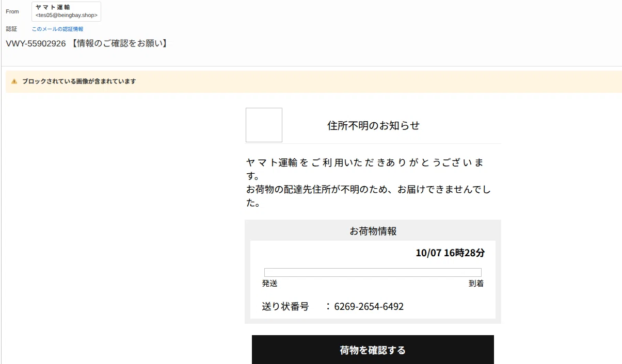Click the 荷物を確認する button
The width and height of the screenshot is (622, 364).
click(x=373, y=350)
